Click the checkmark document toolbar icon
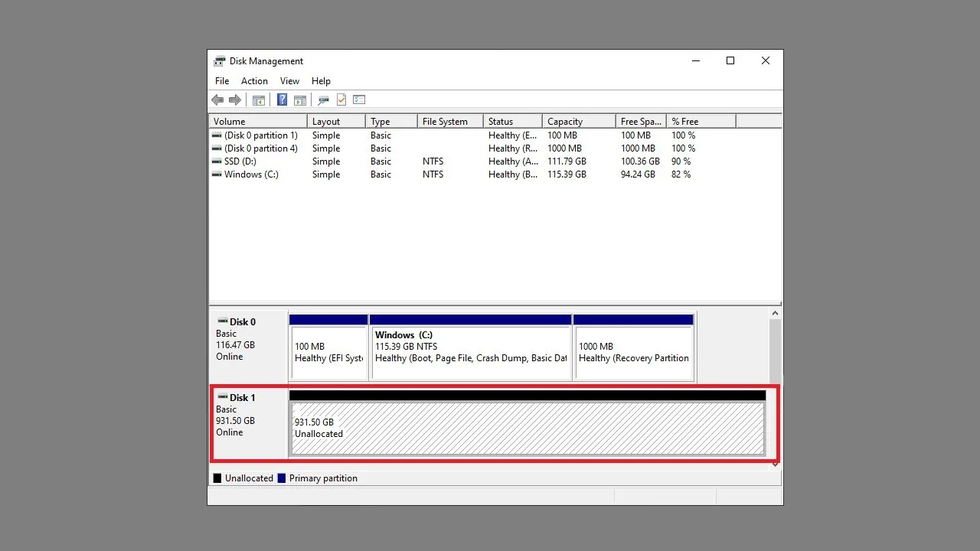This screenshot has height=551, width=980. [x=341, y=100]
